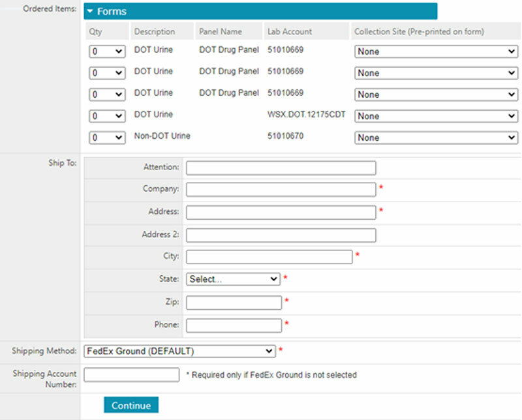Click the Shipping Account Number field
This screenshot has height=420, width=522.
point(132,375)
